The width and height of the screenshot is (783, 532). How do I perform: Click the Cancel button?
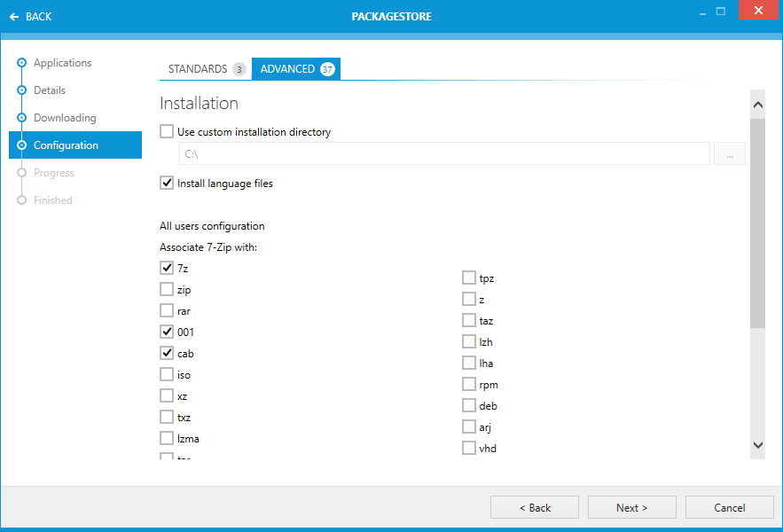coord(729,507)
